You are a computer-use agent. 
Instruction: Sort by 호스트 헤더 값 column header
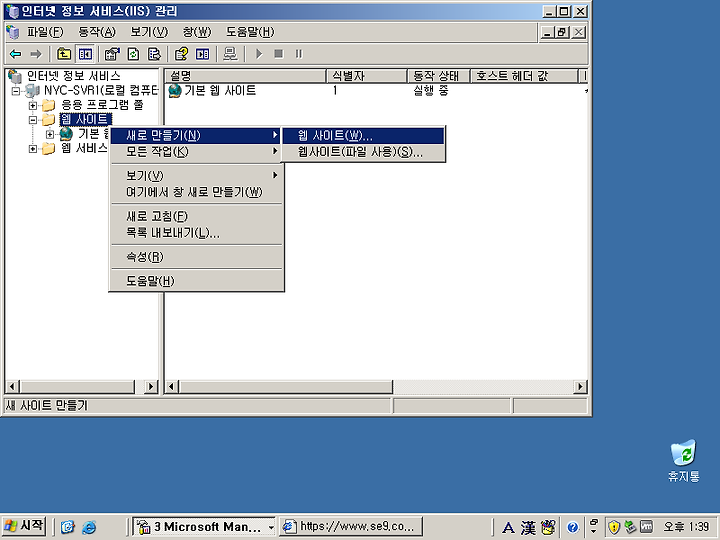[x=524, y=76]
